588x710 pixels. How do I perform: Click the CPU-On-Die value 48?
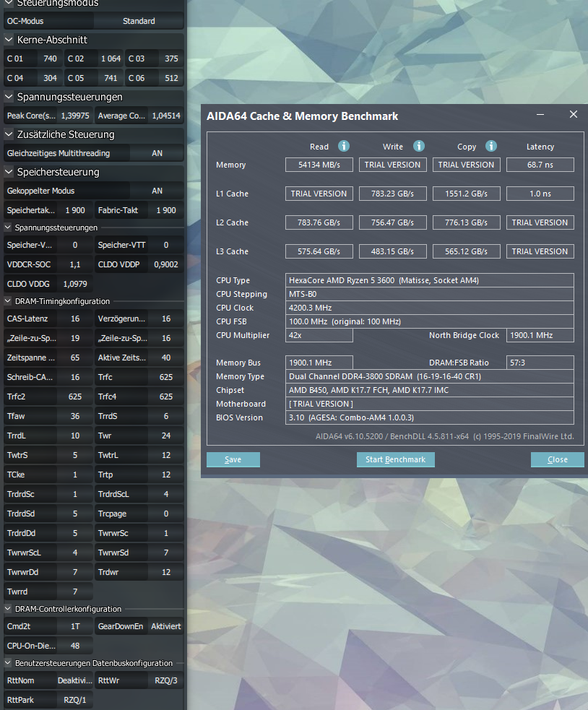(75, 646)
